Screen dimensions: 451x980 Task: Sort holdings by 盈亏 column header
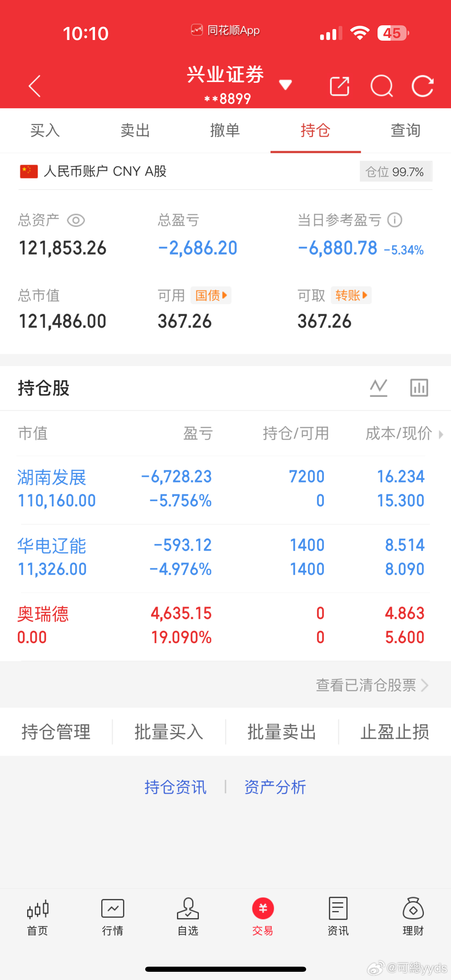coord(198,433)
